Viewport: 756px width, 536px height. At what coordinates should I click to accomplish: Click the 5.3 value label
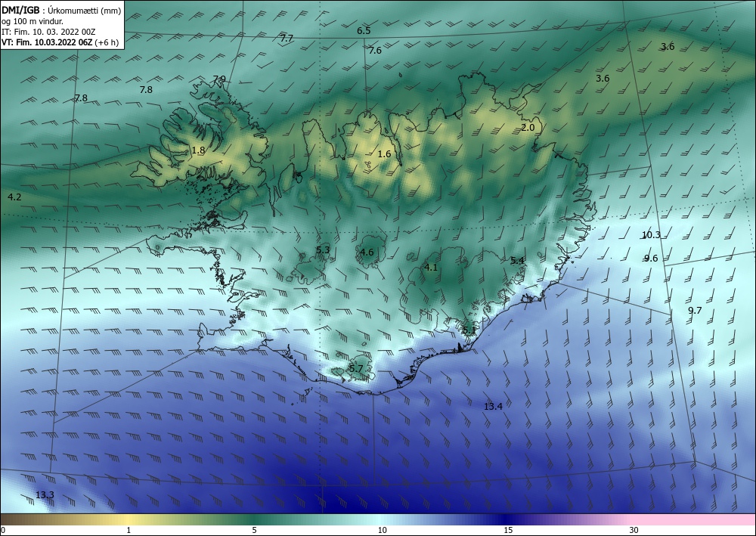(x=323, y=249)
